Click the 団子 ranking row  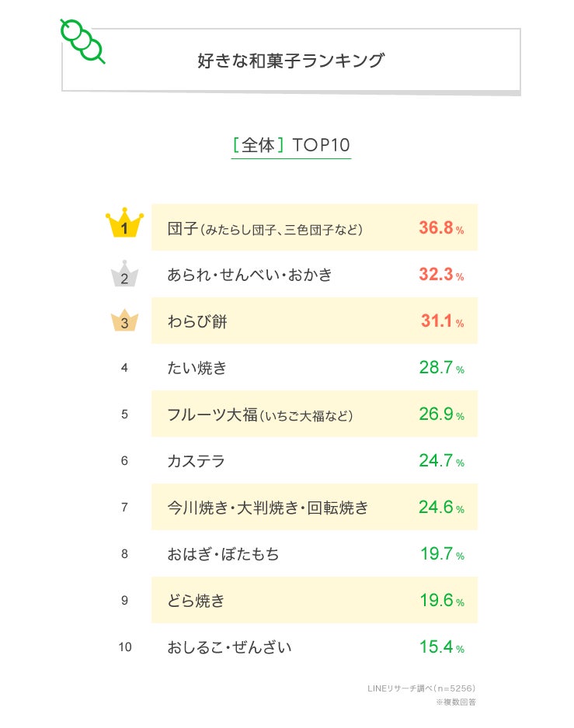point(314,228)
